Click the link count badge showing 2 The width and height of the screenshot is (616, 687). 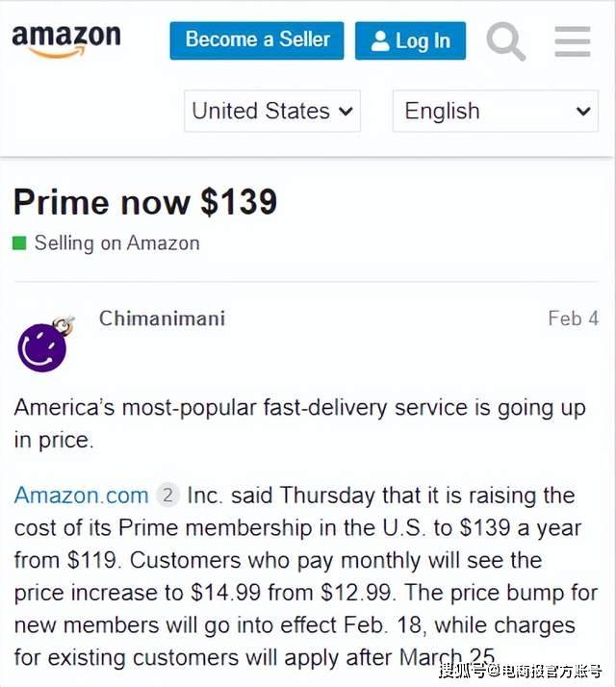[167, 496]
